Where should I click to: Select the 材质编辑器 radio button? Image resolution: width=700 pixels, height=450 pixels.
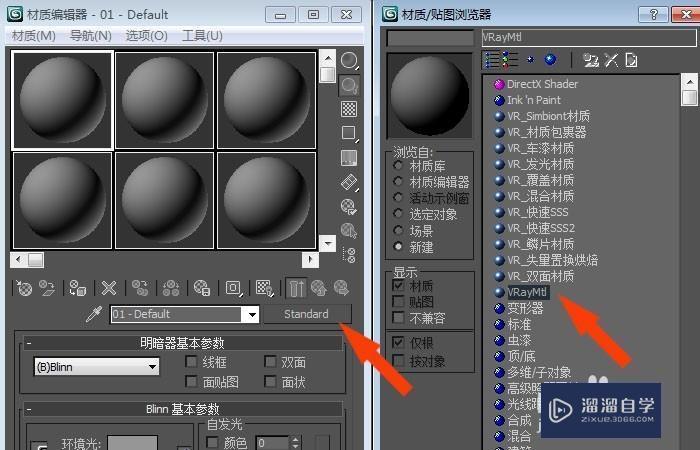(398, 182)
